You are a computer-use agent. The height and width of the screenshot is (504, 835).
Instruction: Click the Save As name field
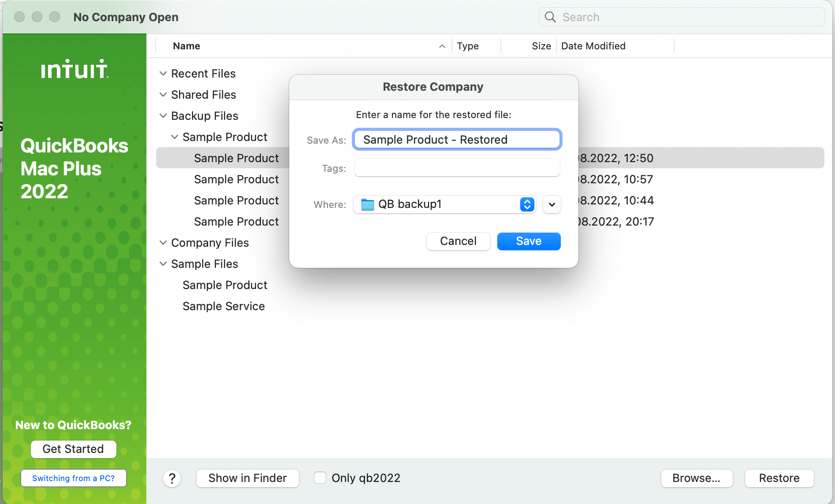tap(457, 139)
